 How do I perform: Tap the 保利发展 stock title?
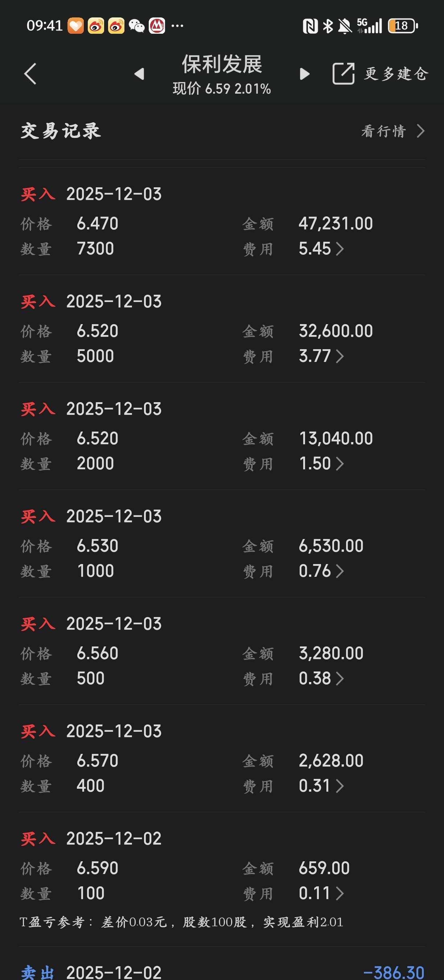pyautogui.click(x=222, y=64)
